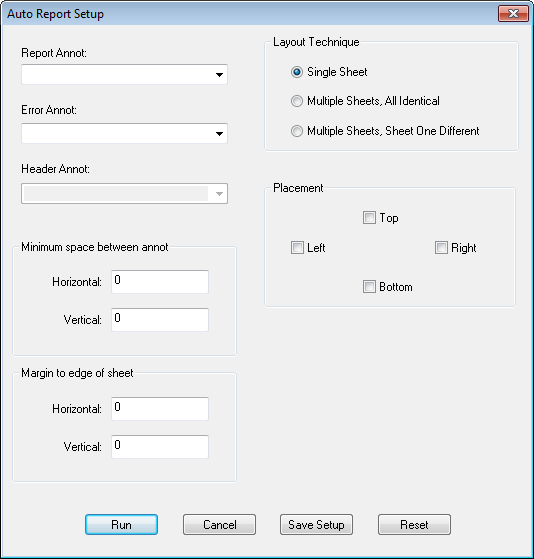Click the Reset button
This screenshot has height=559, width=534.
tap(414, 524)
